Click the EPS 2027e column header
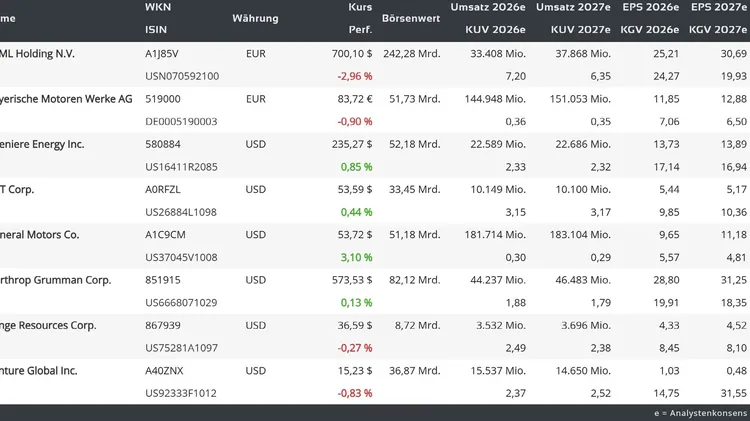 click(719, 7)
